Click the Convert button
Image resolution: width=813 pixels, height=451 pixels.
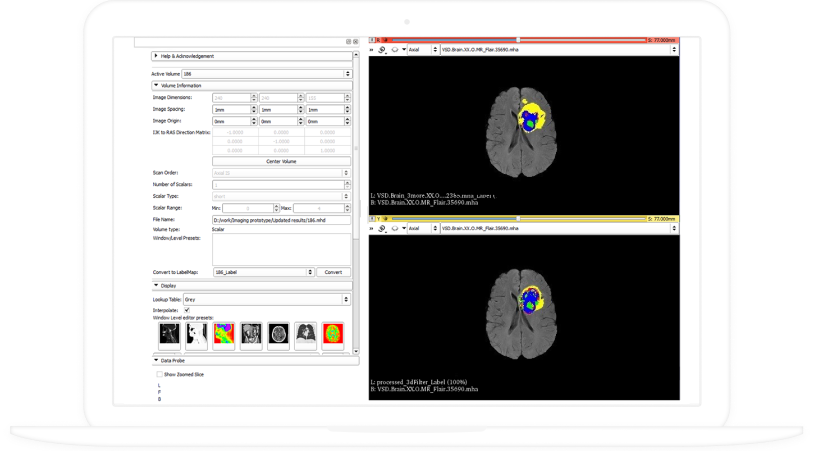[x=333, y=271]
